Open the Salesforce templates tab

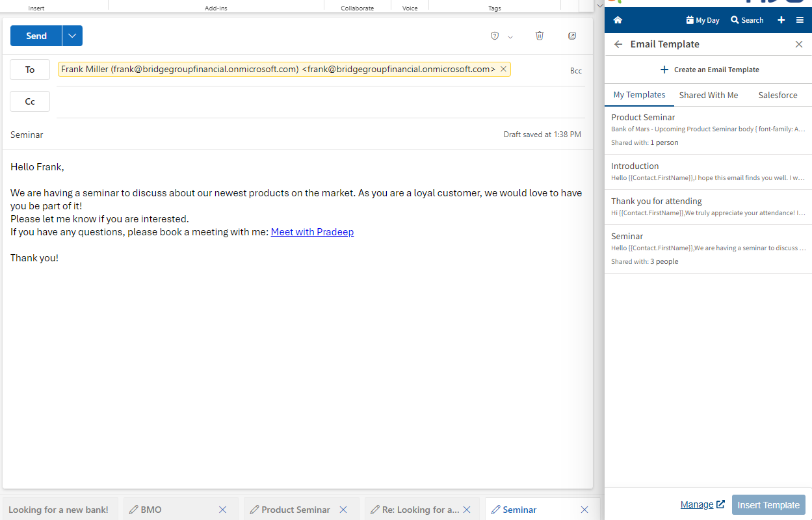(778, 95)
